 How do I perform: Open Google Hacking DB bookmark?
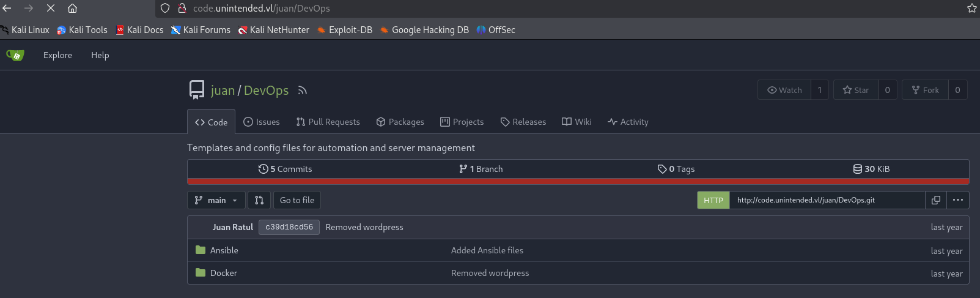coord(424,29)
